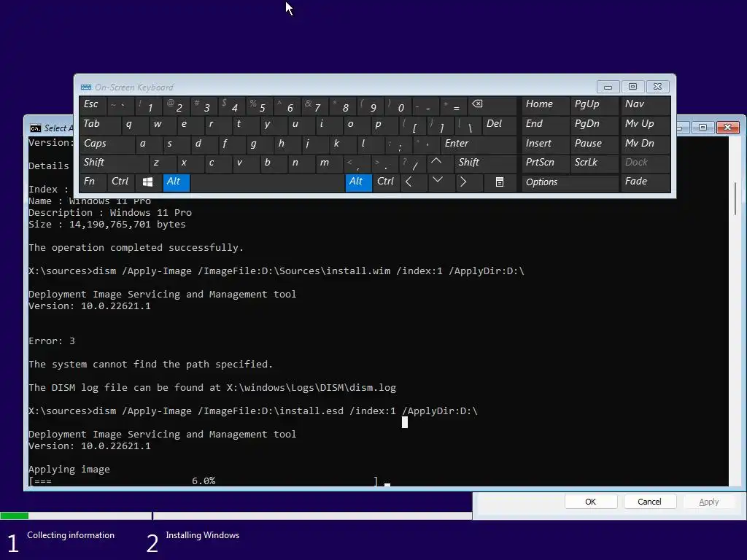
Task: Toggle the left Shift key
Action: pos(113,163)
